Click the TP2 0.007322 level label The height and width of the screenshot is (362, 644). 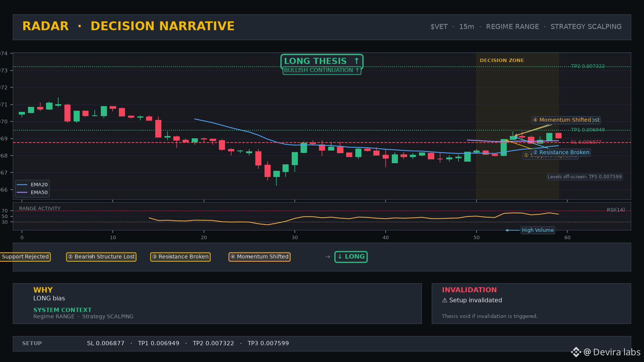(x=588, y=66)
